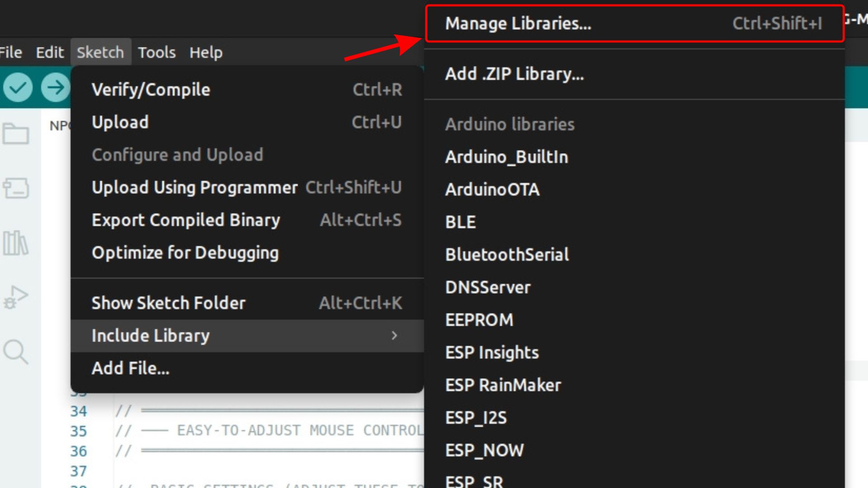
Task: Select Show Sketch Folder
Action: 247,303
